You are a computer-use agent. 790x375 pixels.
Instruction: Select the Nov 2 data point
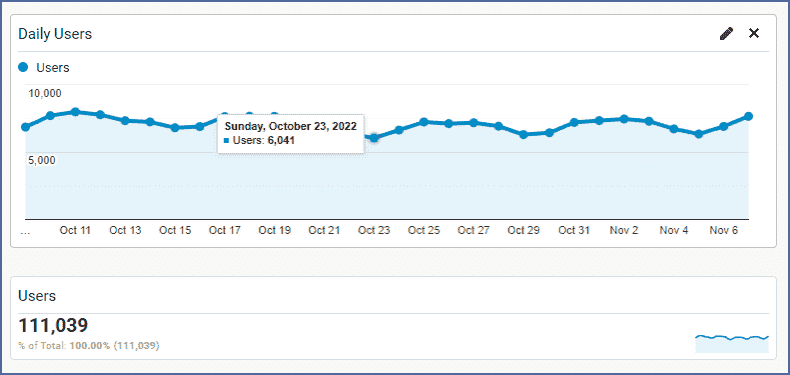pos(624,119)
